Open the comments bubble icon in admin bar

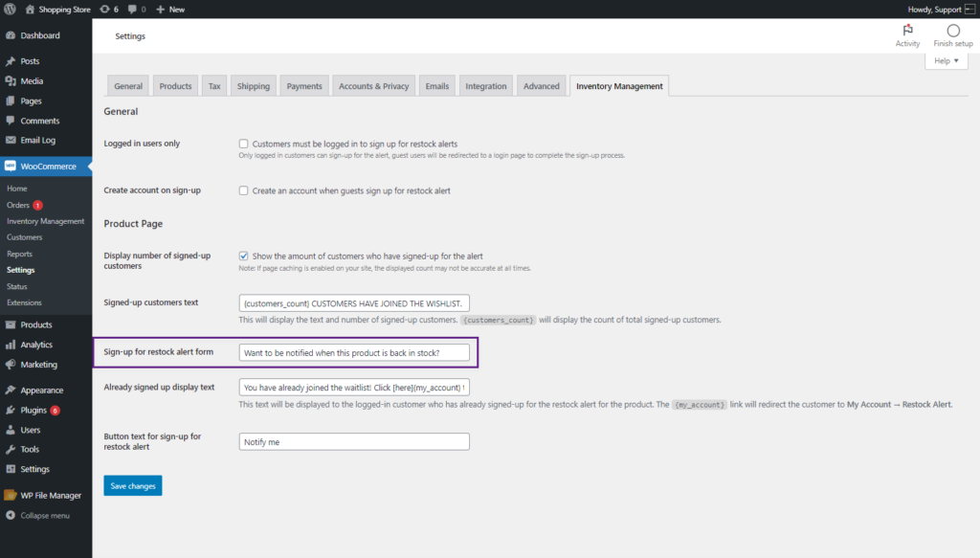pyautogui.click(x=132, y=10)
